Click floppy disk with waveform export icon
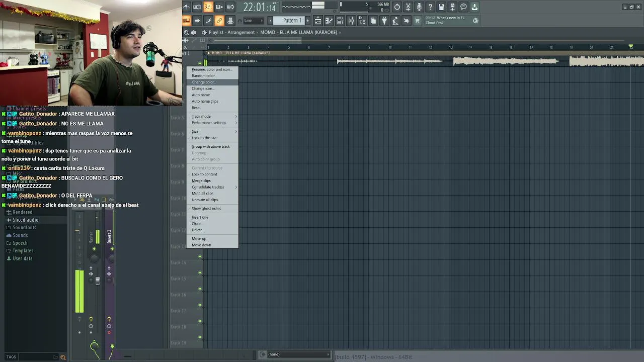The image size is (644, 362). [452, 7]
